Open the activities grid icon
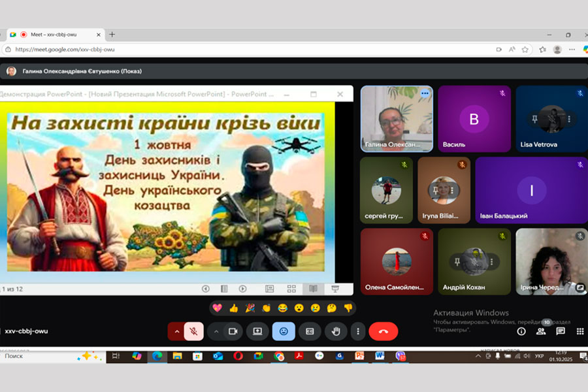The image size is (588, 392). tap(580, 331)
